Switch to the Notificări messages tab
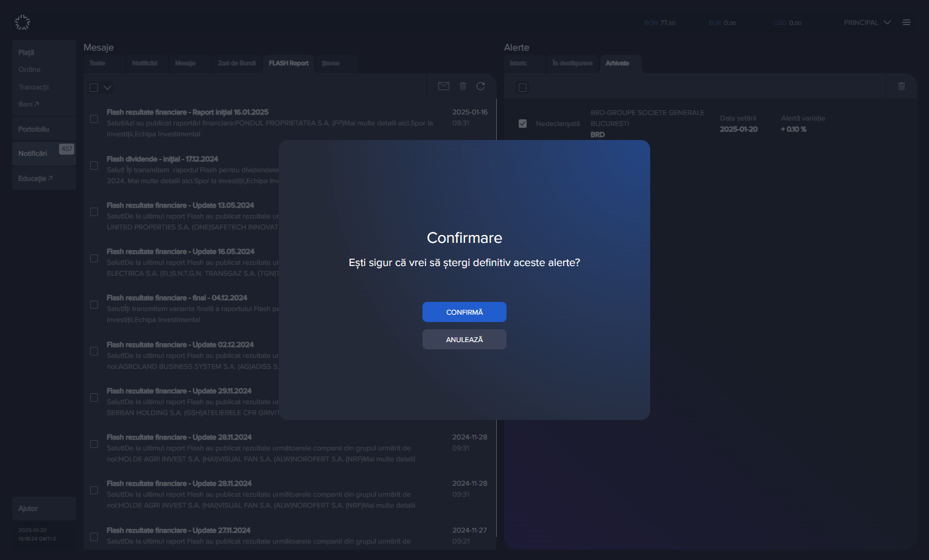The image size is (929, 560). (145, 63)
